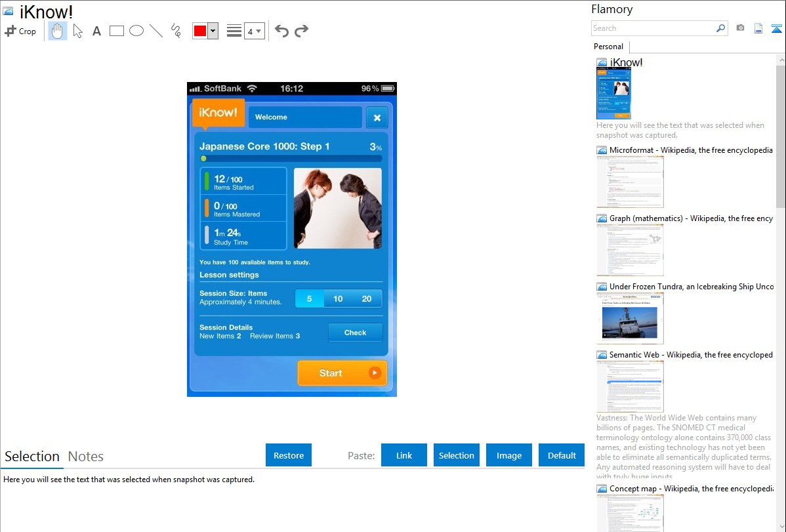Click the Microformat - Wikipedia title text

691,150
